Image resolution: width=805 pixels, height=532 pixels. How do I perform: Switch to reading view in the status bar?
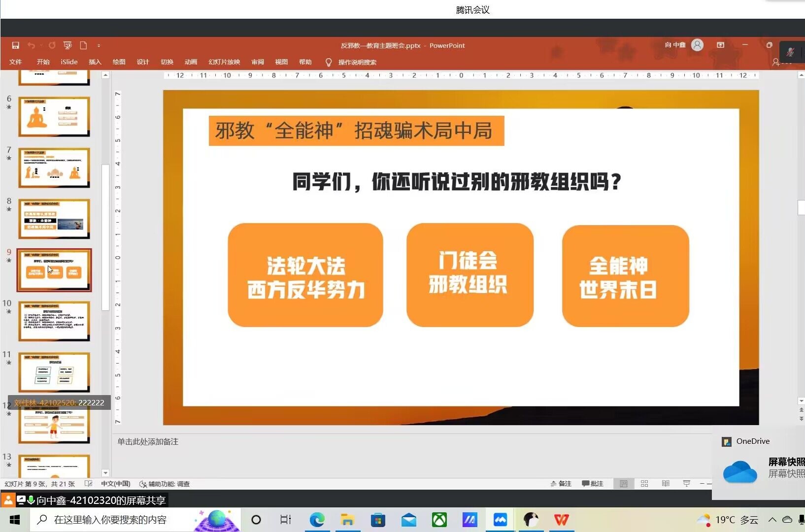666,484
